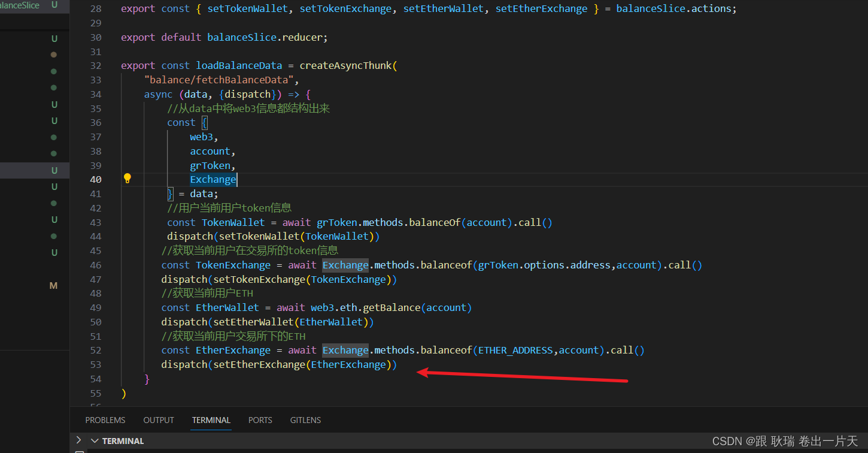Click the right-pointing chevron beside the TERMINAL header
This screenshot has height=453, width=868.
point(79,440)
